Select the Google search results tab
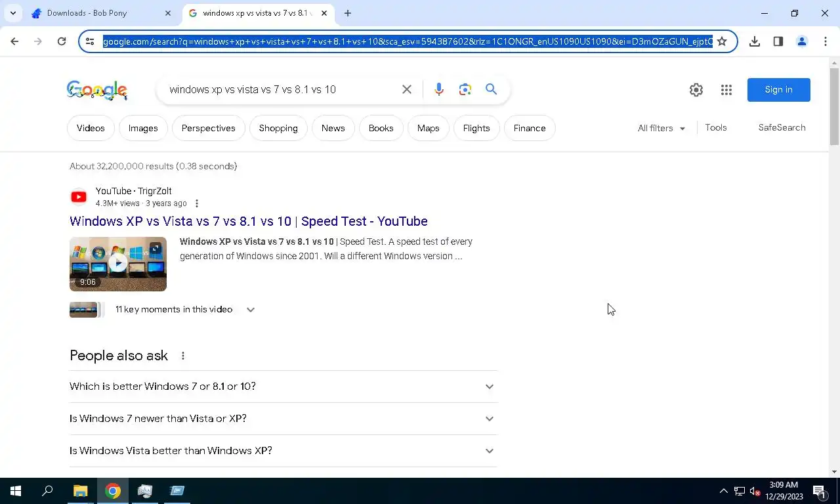840x504 pixels. [x=257, y=13]
